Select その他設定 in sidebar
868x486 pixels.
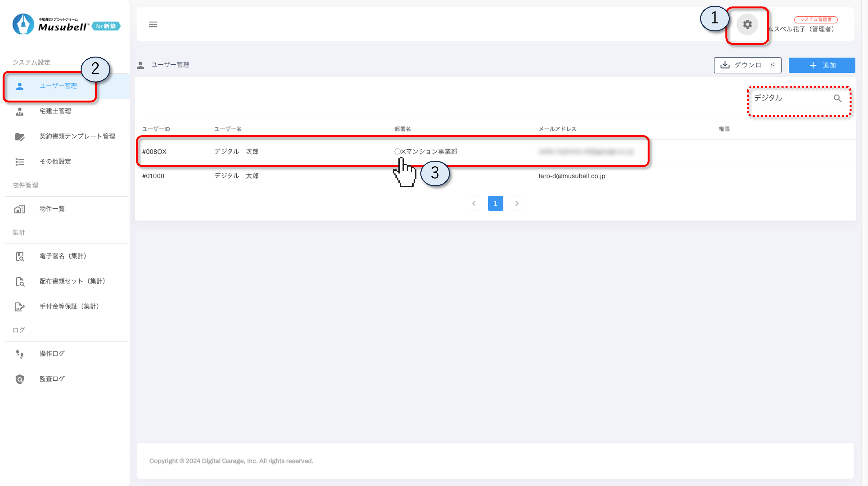pyautogui.click(x=55, y=162)
